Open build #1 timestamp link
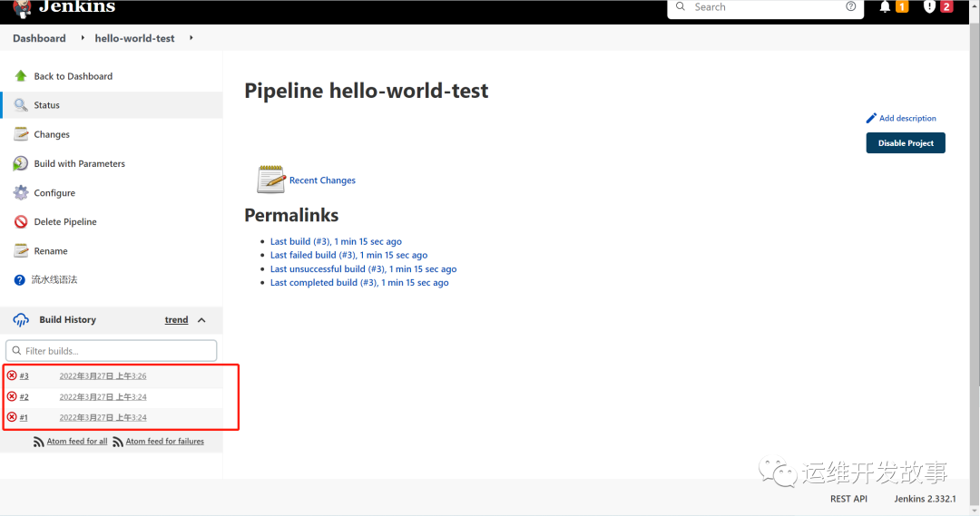The width and height of the screenshot is (980, 516). tap(103, 417)
